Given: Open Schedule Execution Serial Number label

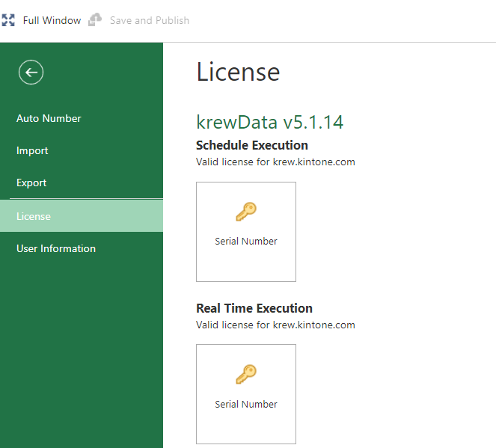Looking at the screenshot, I should coord(246,242).
